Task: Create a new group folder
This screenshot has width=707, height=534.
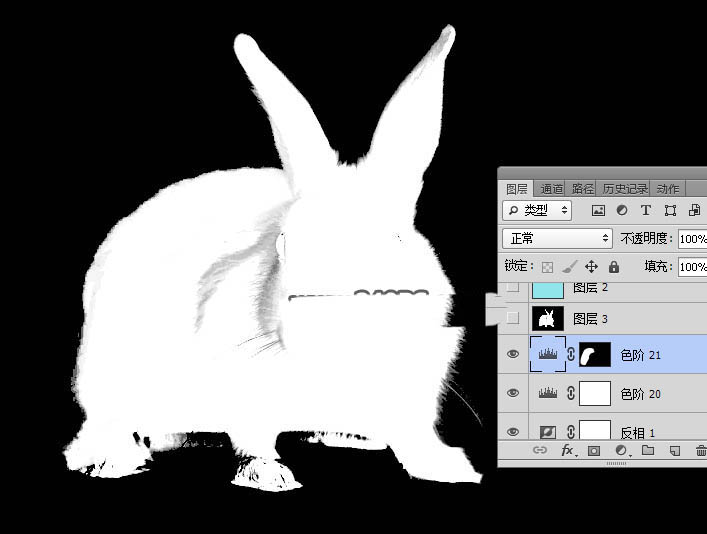Action: pos(647,452)
